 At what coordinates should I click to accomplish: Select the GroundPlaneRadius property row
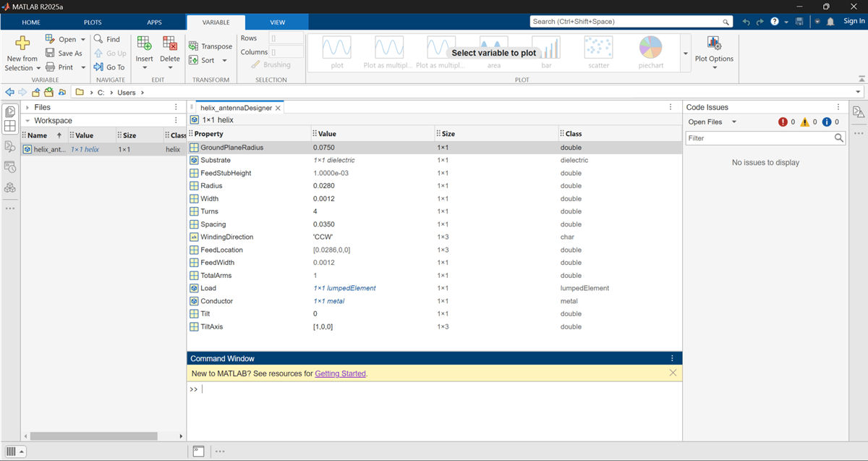[x=434, y=148]
